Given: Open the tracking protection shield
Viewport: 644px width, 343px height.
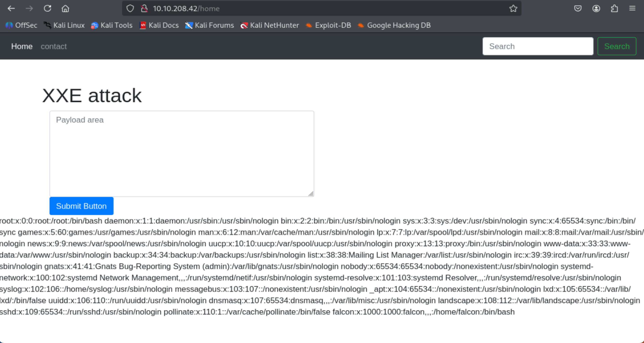Looking at the screenshot, I should [x=130, y=9].
